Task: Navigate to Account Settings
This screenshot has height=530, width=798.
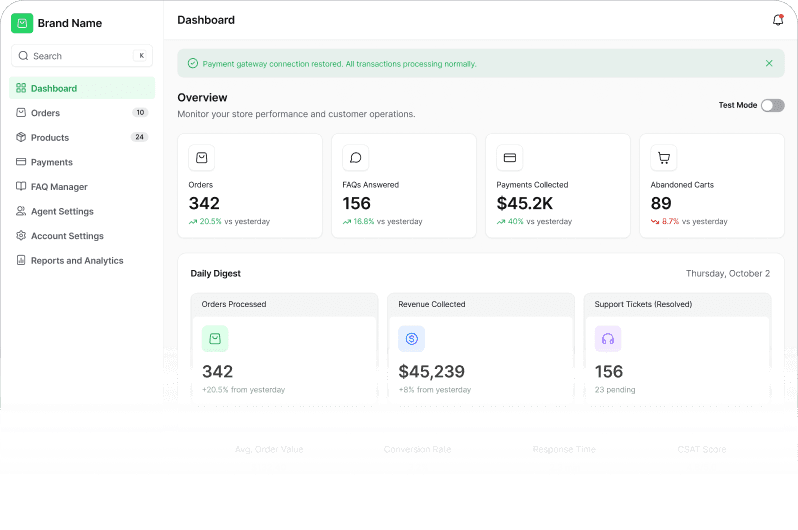Action: tap(66, 236)
